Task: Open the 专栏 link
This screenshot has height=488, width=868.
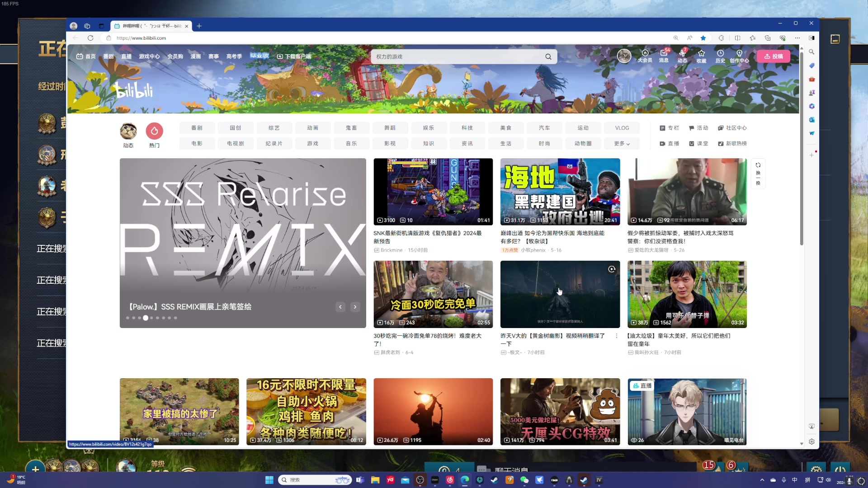Action: point(669,128)
